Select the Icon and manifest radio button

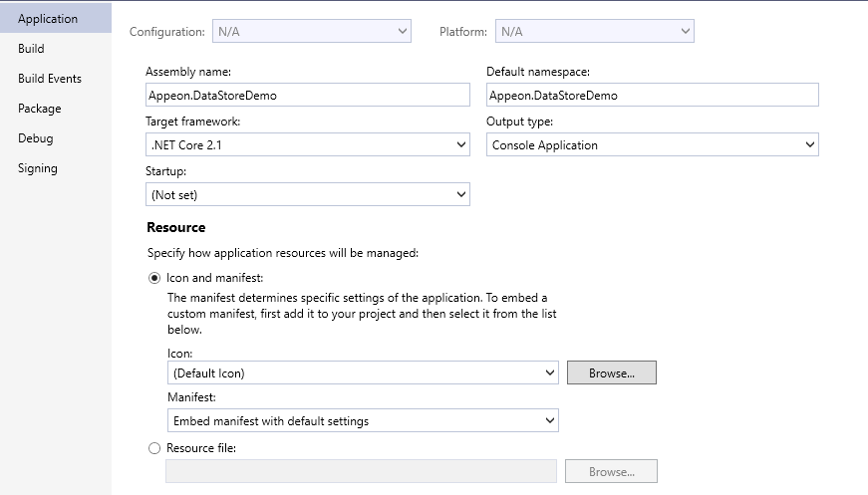coord(154,278)
